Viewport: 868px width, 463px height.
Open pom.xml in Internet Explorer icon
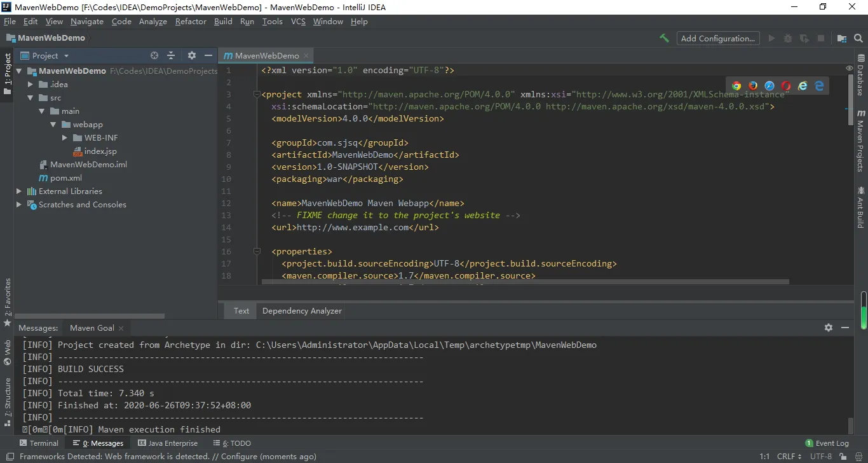(x=803, y=86)
